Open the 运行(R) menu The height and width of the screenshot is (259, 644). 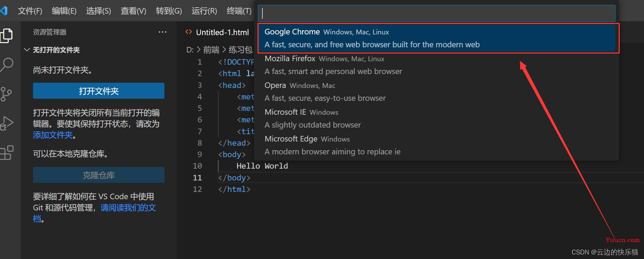(x=204, y=11)
